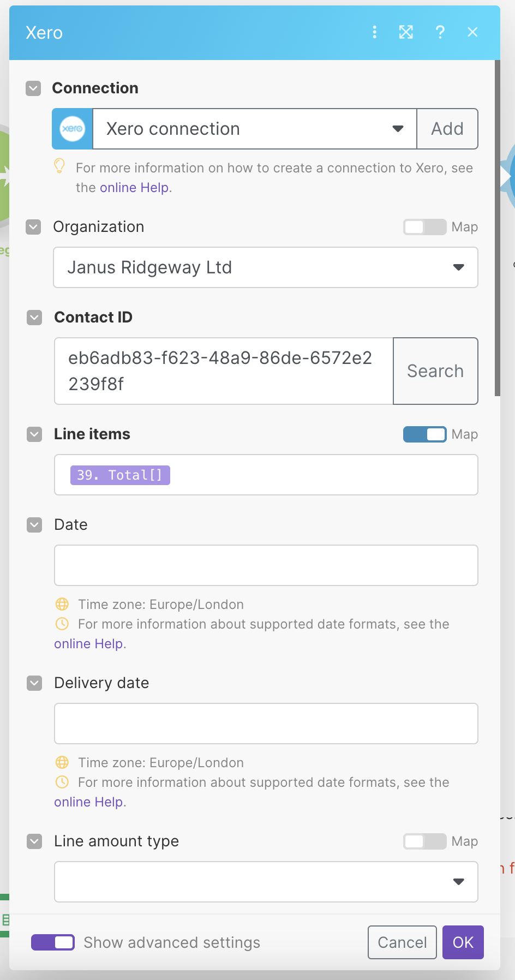Collapse the Connection section chevron
Screen dimensions: 515x980
pos(34,88)
